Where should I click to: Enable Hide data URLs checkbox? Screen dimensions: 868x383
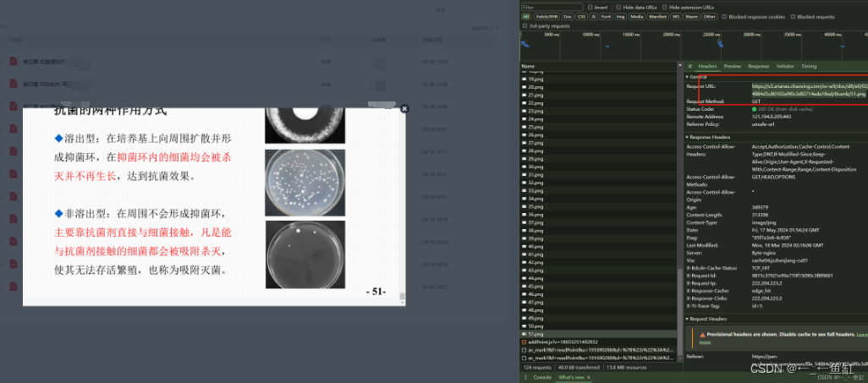[618, 8]
